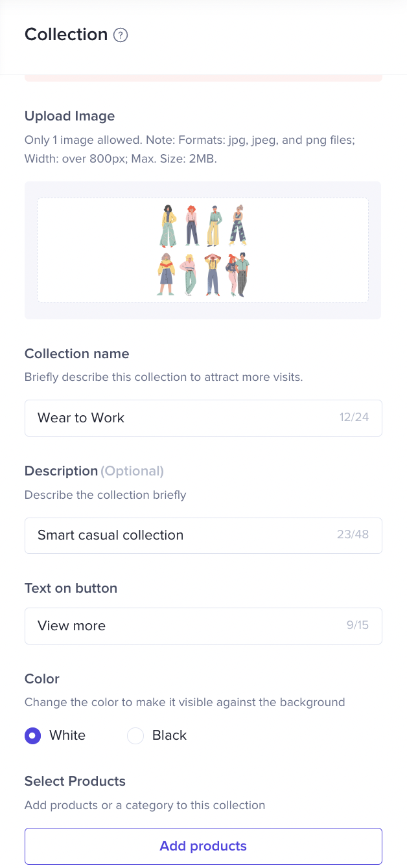Focus the Collection name input field
This screenshot has width=407, height=868.
(x=181, y=418)
